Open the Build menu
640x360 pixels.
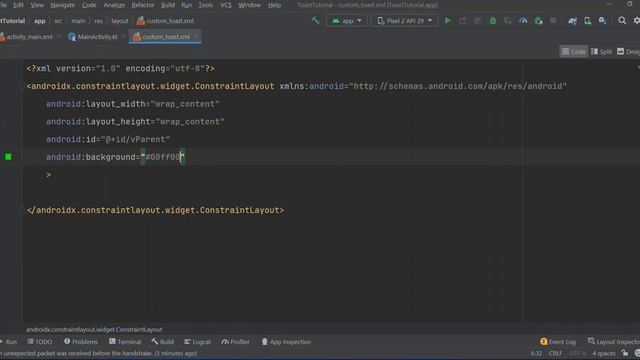pos(168,5)
